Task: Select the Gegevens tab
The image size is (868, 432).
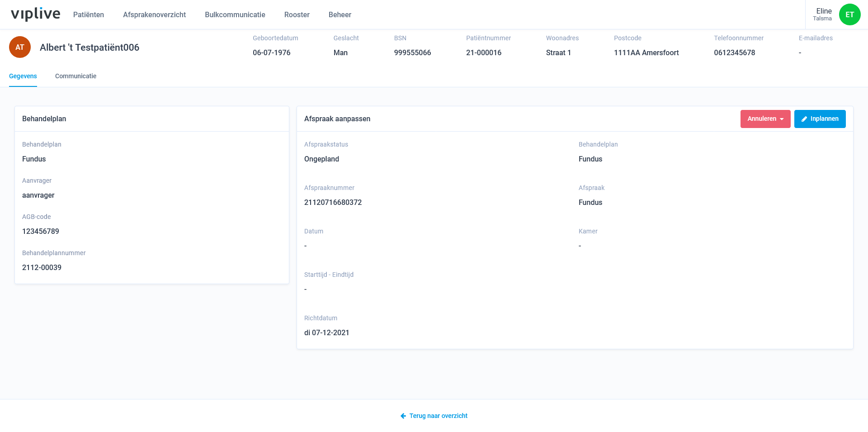Action: pyautogui.click(x=23, y=76)
